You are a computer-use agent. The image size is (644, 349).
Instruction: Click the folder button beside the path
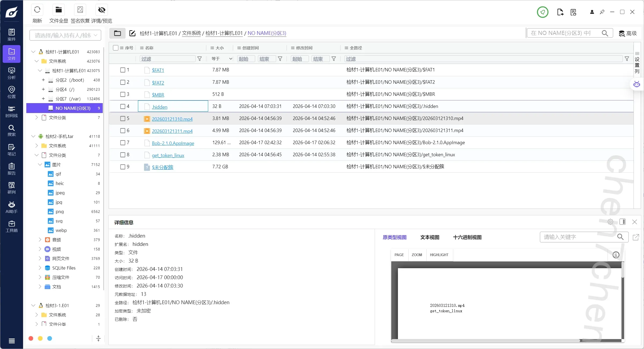[x=117, y=33]
